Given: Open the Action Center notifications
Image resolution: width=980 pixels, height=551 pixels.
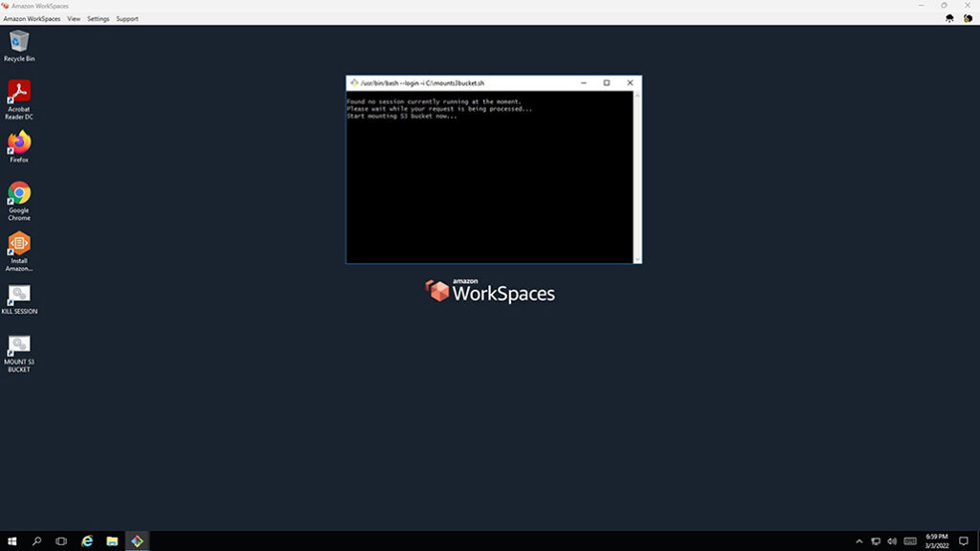Looking at the screenshot, I should coord(964,541).
